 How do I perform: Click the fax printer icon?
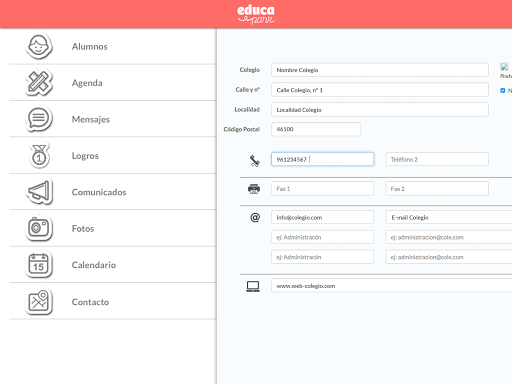254,189
